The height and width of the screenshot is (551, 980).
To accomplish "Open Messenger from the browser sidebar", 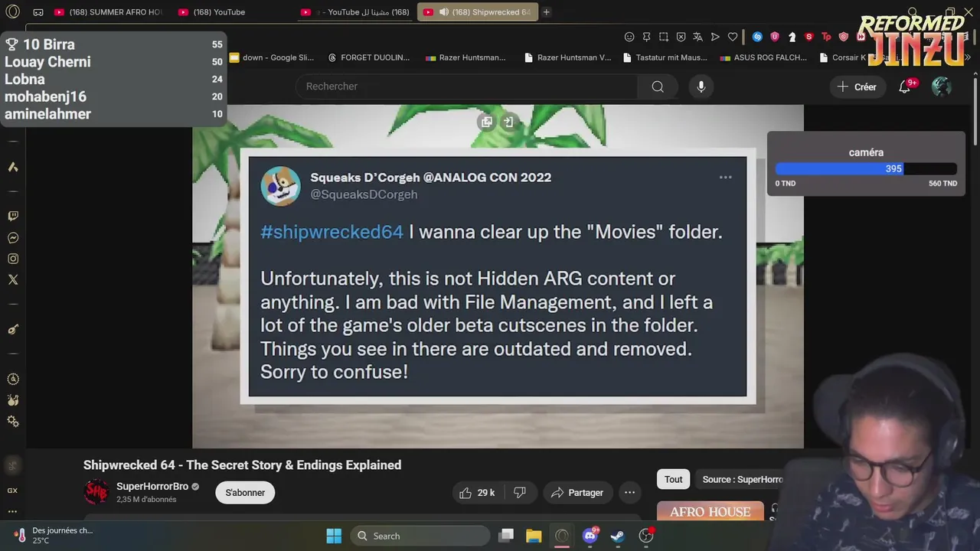I will coord(13,238).
